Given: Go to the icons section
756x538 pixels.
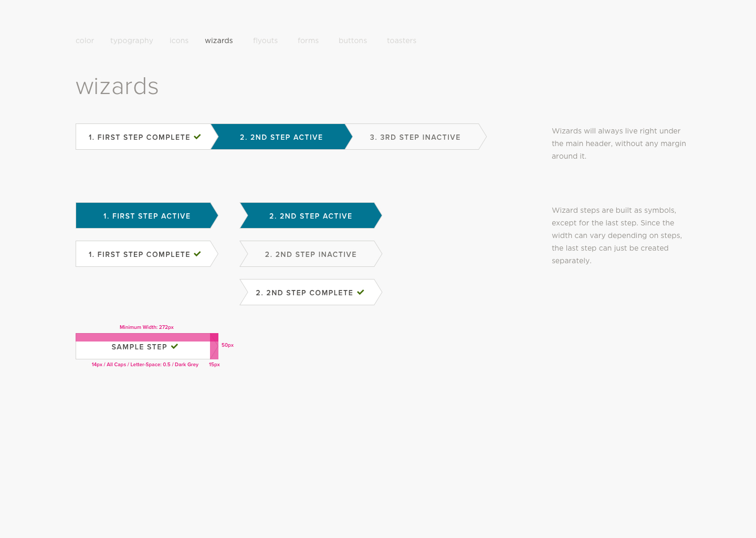Looking at the screenshot, I should click(x=179, y=40).
